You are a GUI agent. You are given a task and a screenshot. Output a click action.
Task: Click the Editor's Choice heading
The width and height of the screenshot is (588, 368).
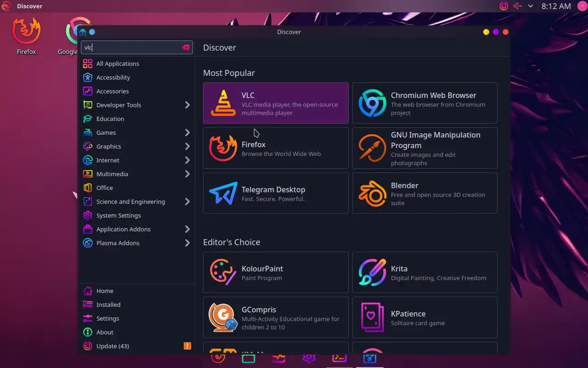tap(232, 242)
